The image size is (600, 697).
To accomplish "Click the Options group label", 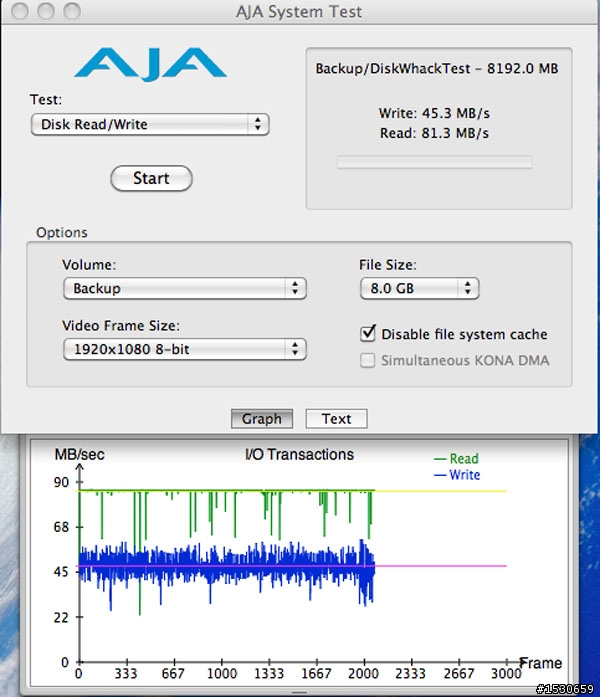I will (62, 232).
